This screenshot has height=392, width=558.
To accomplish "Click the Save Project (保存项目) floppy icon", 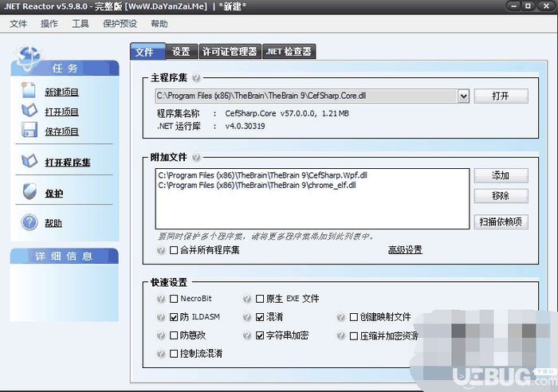I will point(29,130).
